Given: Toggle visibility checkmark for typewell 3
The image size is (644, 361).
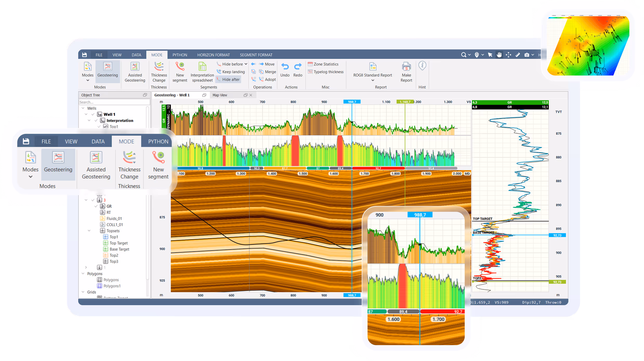Looking at the screenshot, I should click(x=93, y=200).
